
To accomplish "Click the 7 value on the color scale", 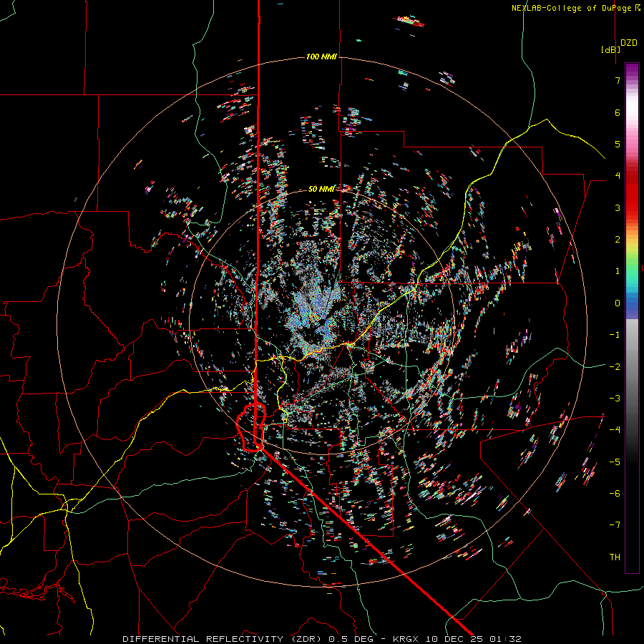I will 618,80.
